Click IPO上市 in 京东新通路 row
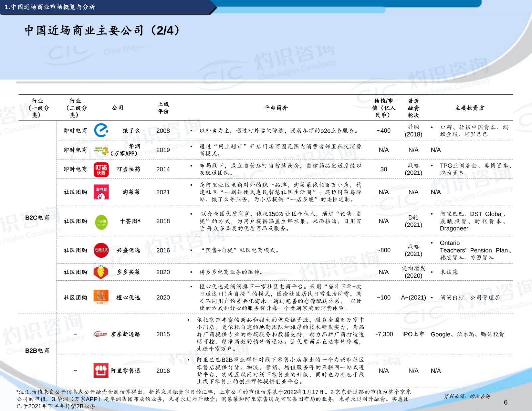532x411 pixels. point(413,334)
